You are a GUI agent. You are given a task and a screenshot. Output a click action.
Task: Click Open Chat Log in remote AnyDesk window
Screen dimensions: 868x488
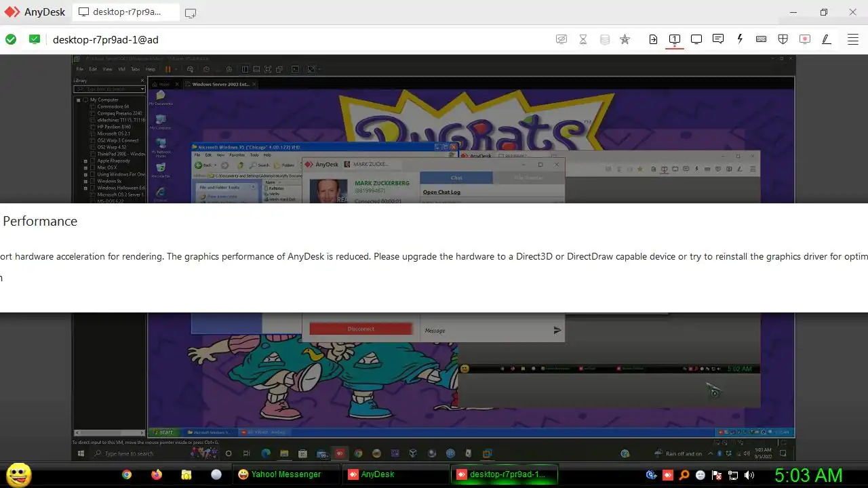441,192
